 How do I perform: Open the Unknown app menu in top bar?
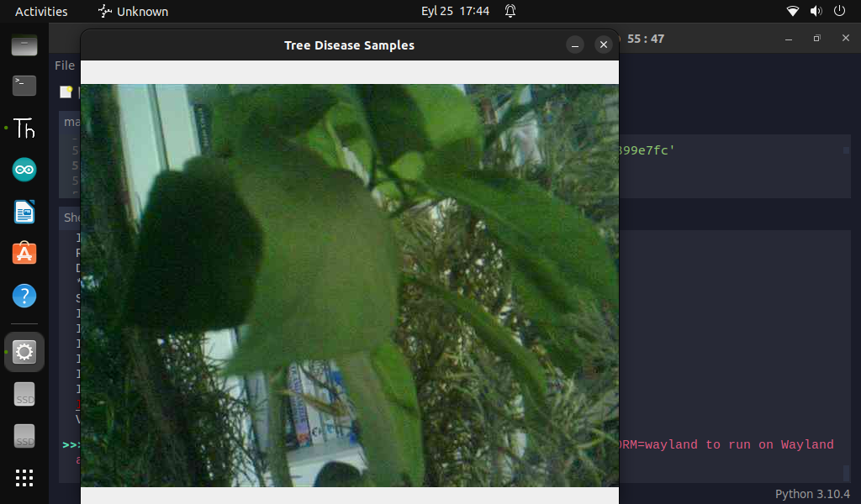pyautogui.click(x=133, y=12)
